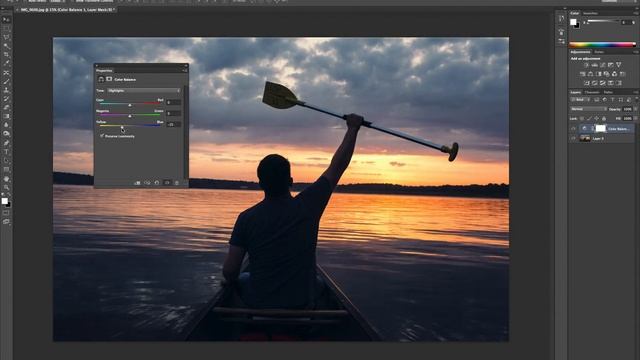Select the Hand tool

[6, 179]
